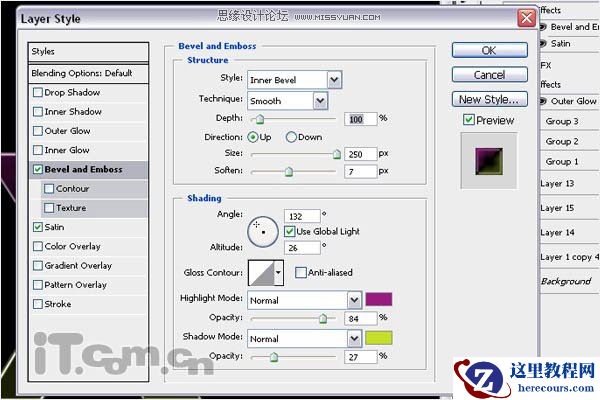This screenshot has width=600, height=400.
Task: Click the Shadow Opacity slider handle
Action: tap(274, 357)
